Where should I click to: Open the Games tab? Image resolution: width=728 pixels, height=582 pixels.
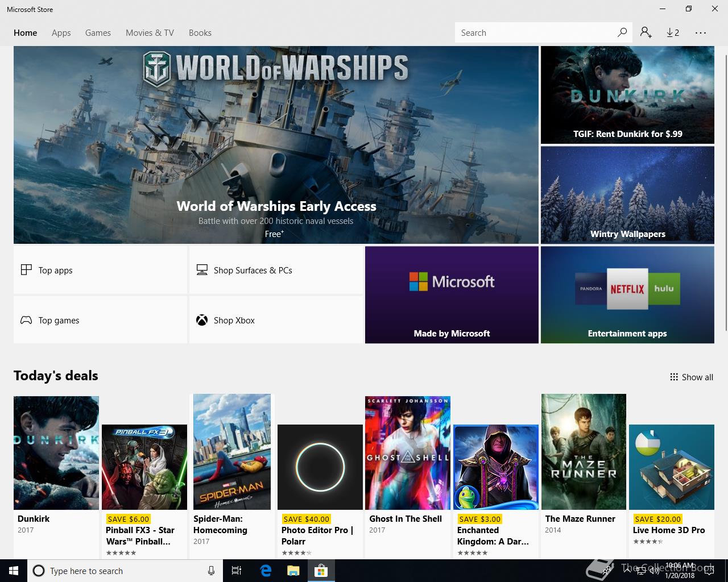(x=98, y=33)
